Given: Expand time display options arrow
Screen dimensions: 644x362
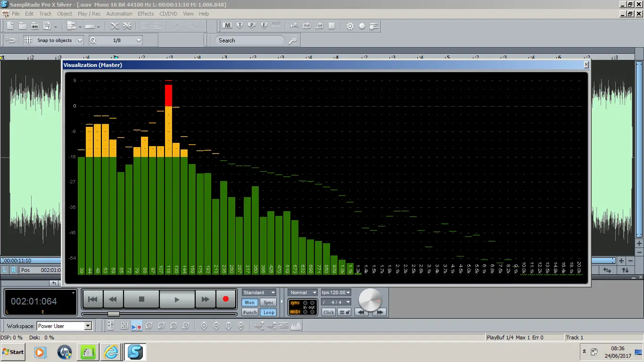Looking at the screenshot, I should (73, 293).
